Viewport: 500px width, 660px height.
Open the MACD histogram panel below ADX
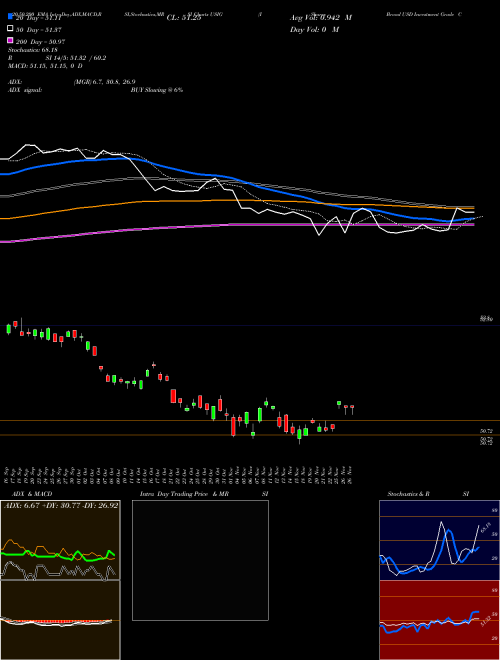click(60, 620)
